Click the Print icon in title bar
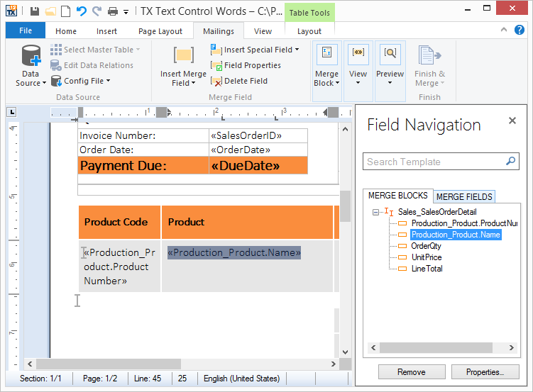The height and width of the screenshot is (392, 533). [x=112, y=11]
